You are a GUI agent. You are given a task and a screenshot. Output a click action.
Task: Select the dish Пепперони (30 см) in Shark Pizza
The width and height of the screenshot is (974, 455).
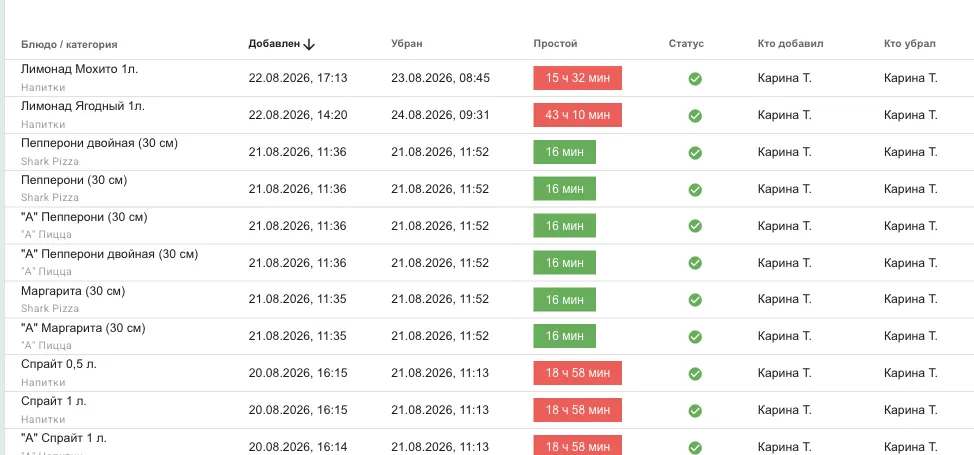(74, 180)
